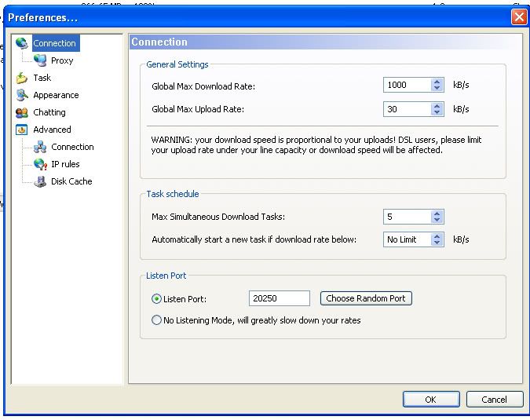Image resolution: width=530 pixels, height=420 pixels.
Task: Click the Advanced category icon
Action: click(21, 130)
